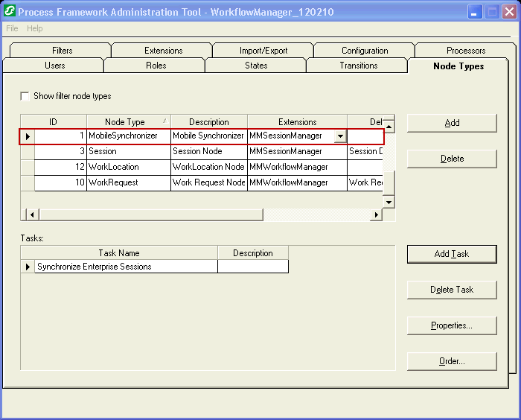This screenshot has height=420, width=521.
Task: Open the Help menu
Action: click(35, 28)
